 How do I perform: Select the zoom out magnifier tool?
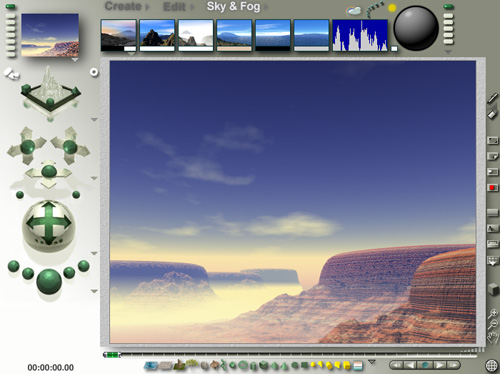[x=493, y=324]
